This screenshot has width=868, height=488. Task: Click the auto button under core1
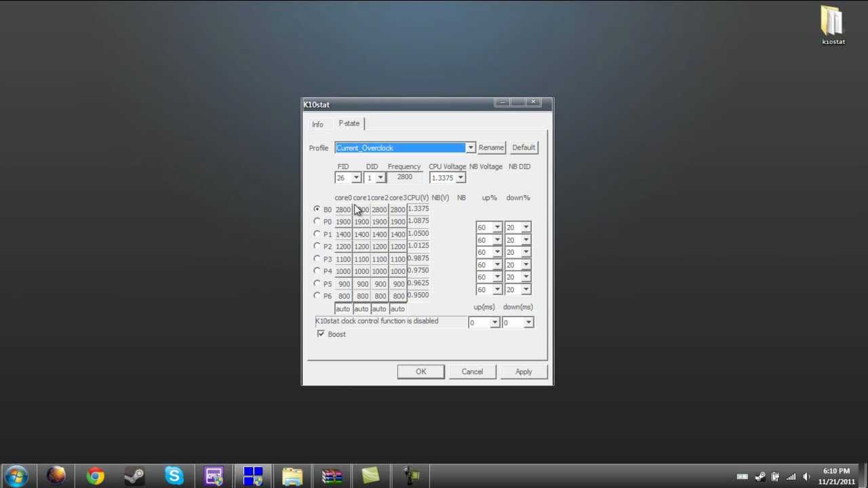click(x=361, y=308)
